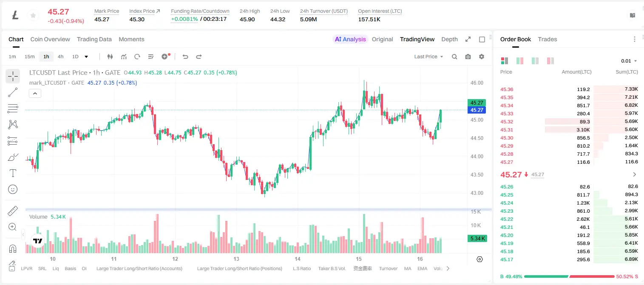The image size is (644, 285).
Task: Collapse the indicator legend arrow
Action: (35, 94)
